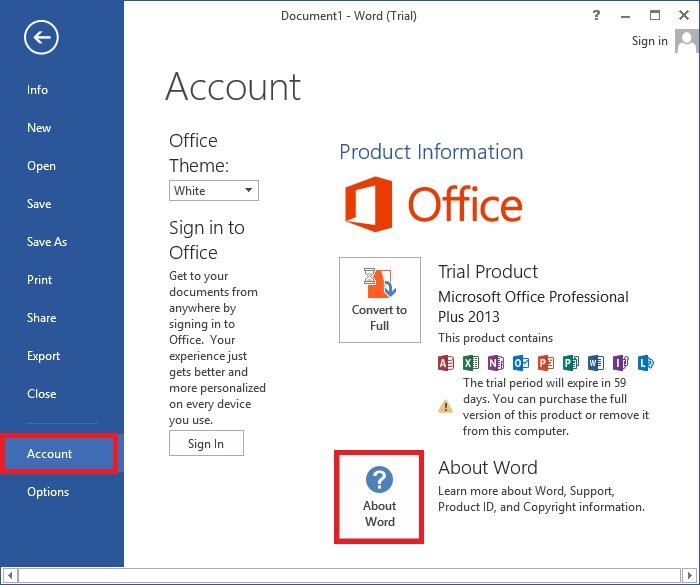Open the About Word button
Screen dimensions: 700x585
tap(380, 497)
